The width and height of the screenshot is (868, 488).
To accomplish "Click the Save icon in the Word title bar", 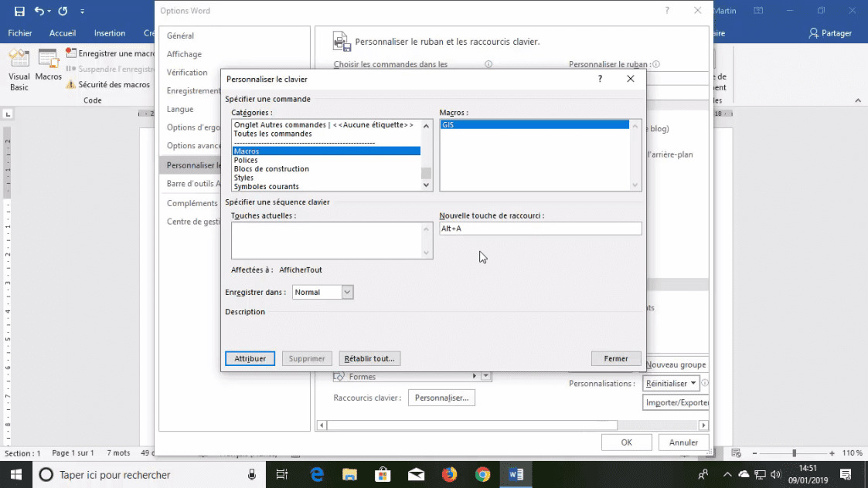I will tap(19, 11).
